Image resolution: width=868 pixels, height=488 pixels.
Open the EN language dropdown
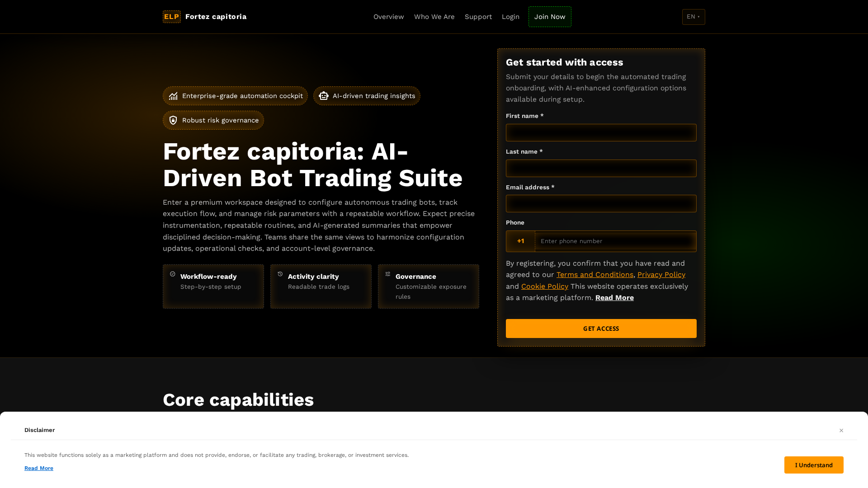click(x=693, y=17)
